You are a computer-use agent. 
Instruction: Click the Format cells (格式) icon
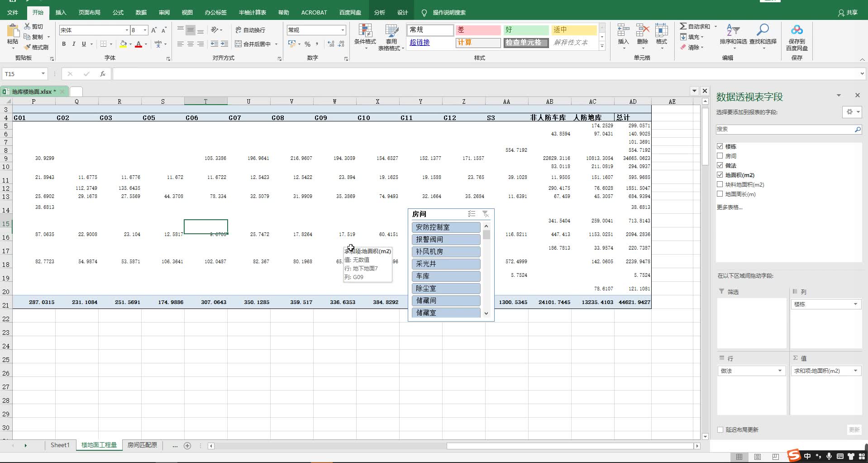[662, 30]
